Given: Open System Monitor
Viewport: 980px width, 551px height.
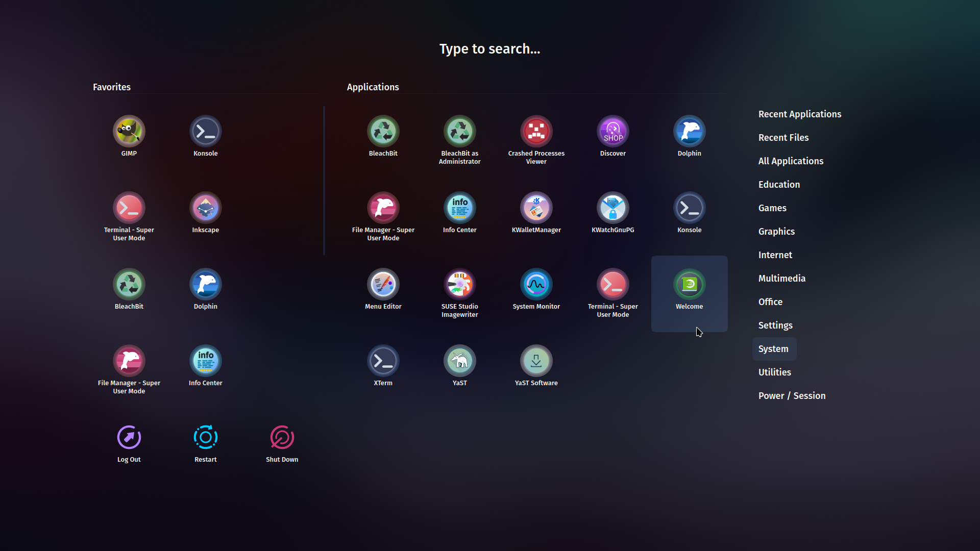Looking at the screenshot, I should [x=536, y=289].
